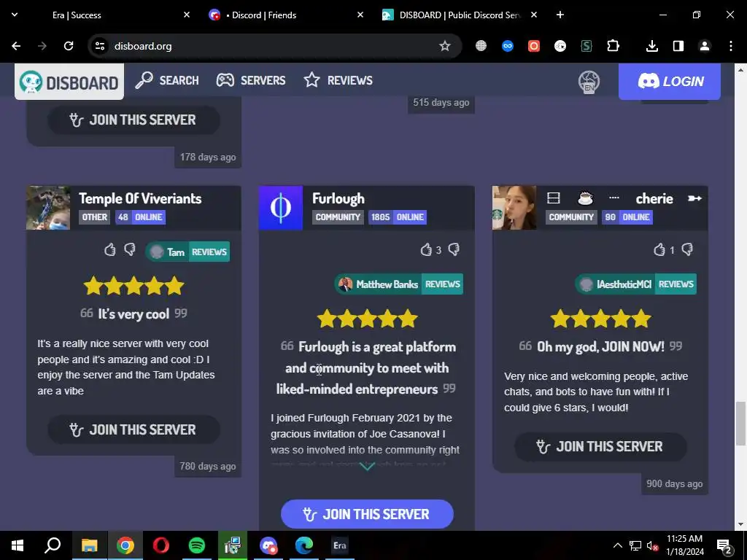Open the cherie server avatar
The height and width of the screenshot is (560, 747).
514,208
